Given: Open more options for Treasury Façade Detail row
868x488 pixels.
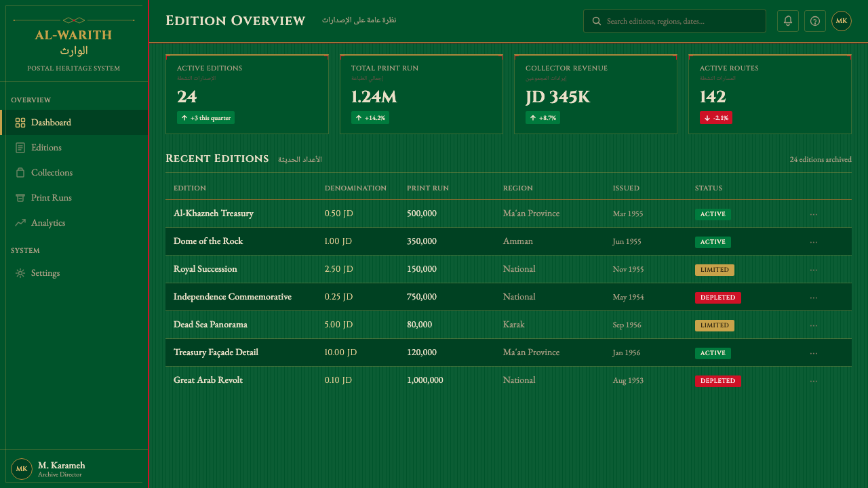Looking at the screenshot, I should [814, 353].
